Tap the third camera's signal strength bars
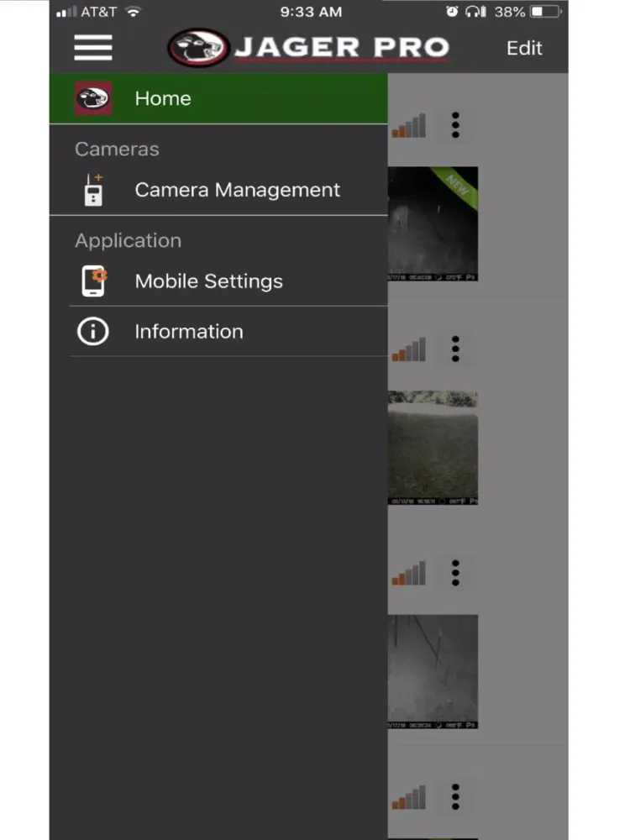630x840 pixels. [x=409, y=573]
